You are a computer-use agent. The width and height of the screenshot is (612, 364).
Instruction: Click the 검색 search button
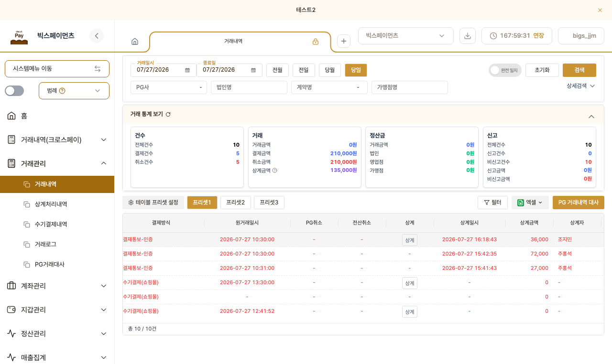579,70
